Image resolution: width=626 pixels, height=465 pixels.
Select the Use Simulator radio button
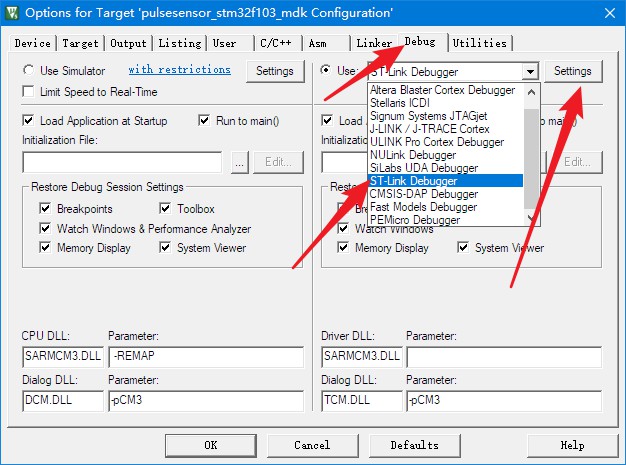(28, 70)
